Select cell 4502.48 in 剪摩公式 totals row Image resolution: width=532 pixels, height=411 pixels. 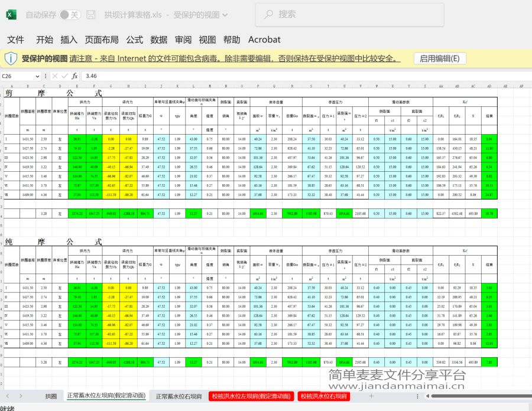[457, 213]
